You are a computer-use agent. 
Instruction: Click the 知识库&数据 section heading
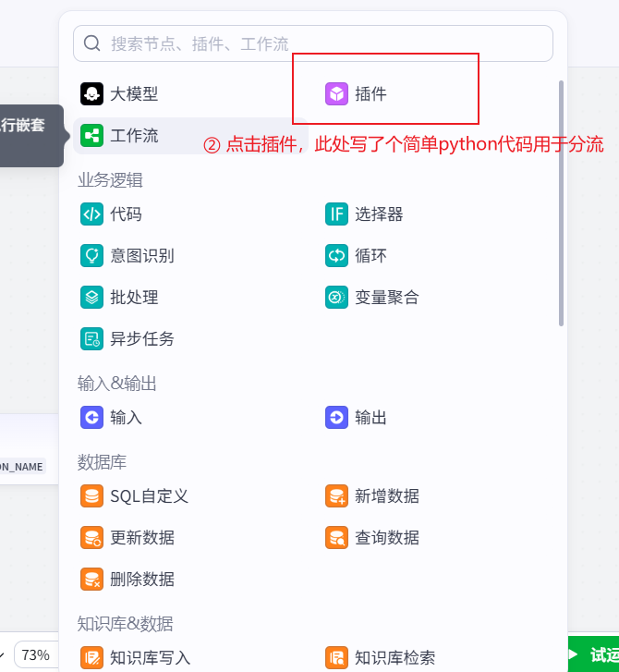125,624
